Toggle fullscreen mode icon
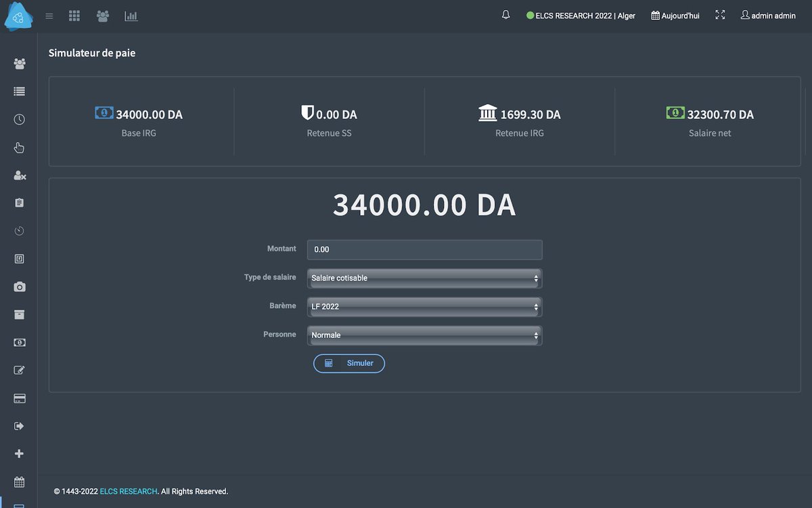The width and height of the screenshot is (812, 508). coord(720,15)
